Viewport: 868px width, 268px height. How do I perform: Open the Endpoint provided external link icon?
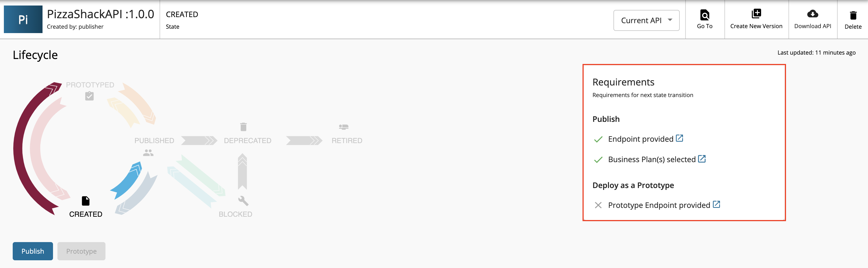tap(679, 138)
